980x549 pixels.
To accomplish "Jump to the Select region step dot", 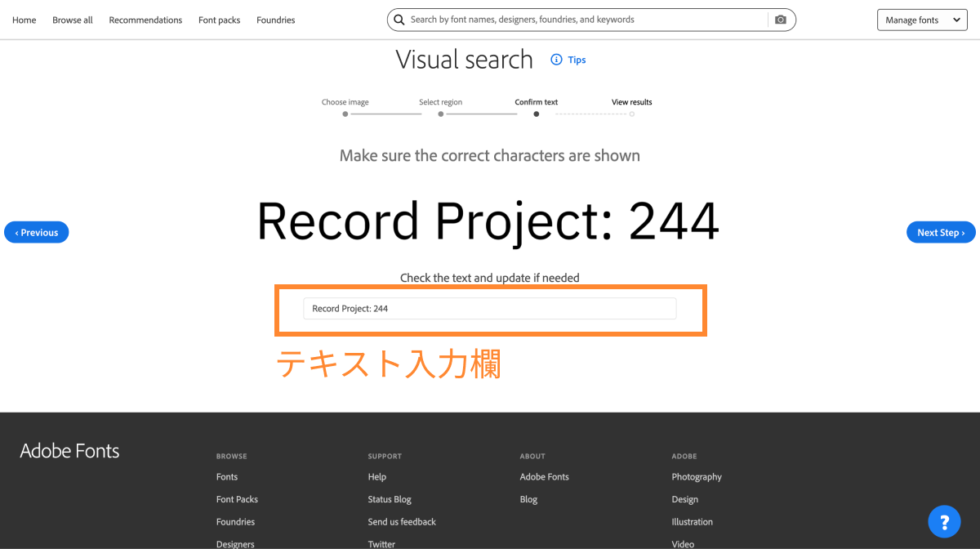I will 441,114.
